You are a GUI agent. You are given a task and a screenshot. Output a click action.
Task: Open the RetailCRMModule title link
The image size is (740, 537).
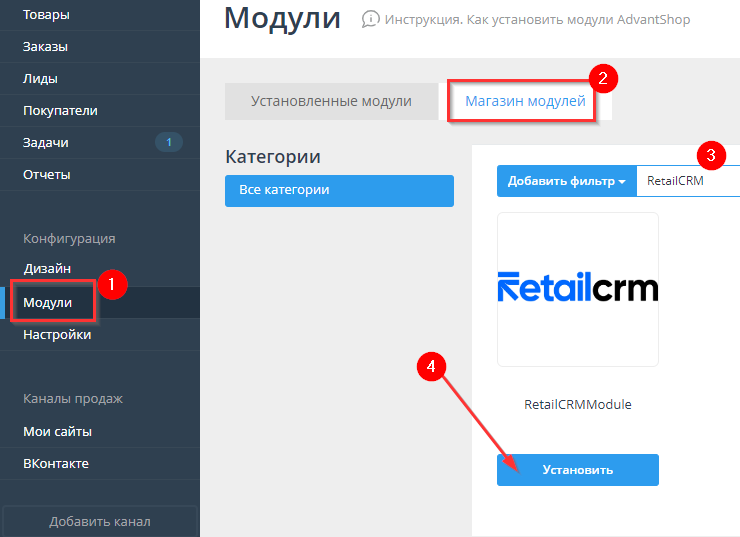577,405
